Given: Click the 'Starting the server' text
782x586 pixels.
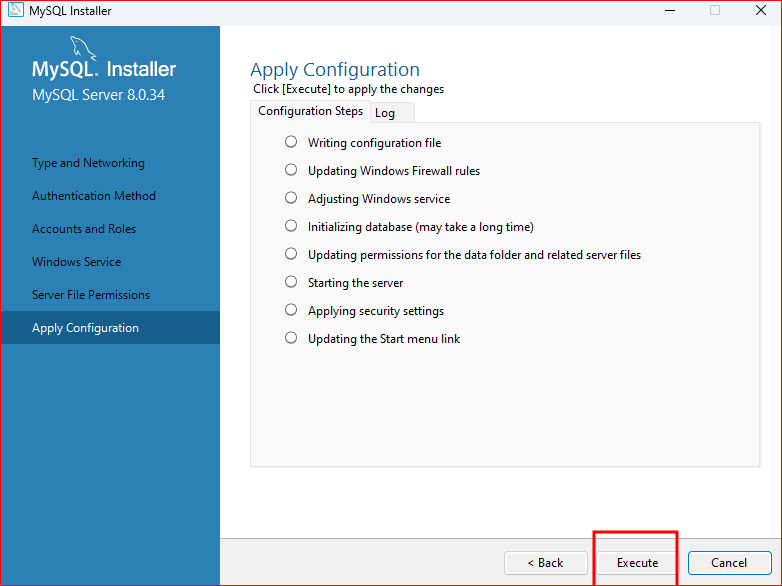Looking at the screenshot, I should 356,283.
